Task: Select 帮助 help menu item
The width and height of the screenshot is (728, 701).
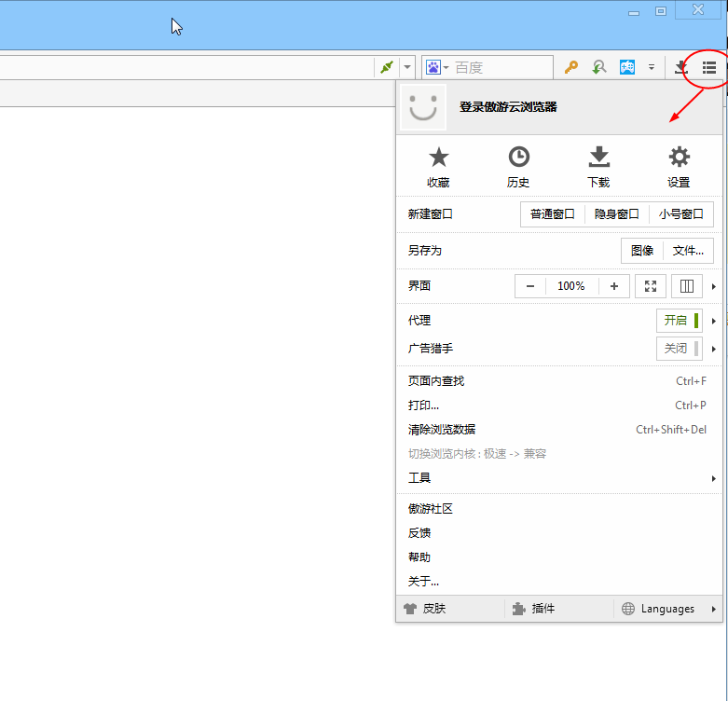Action: [559, 557]
